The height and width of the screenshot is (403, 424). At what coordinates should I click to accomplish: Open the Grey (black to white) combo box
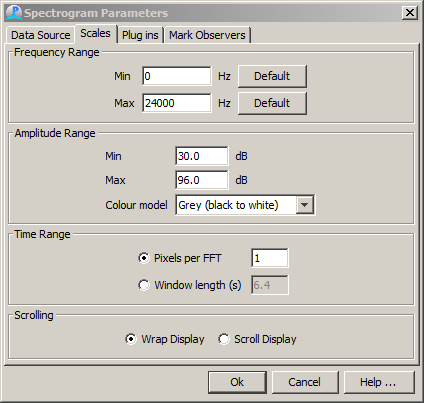point(245,205)
